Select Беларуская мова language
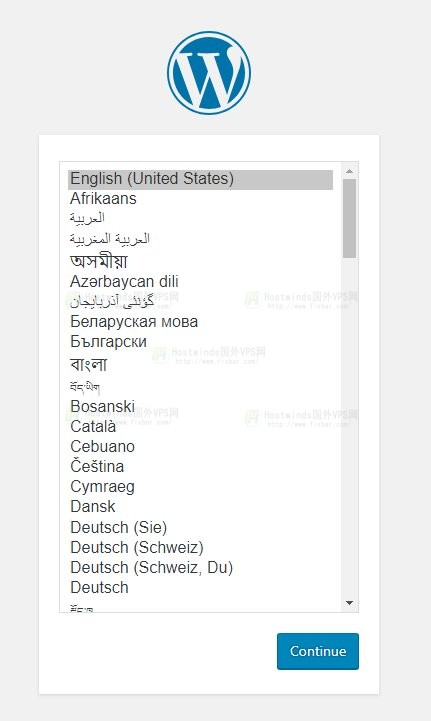Screen dimensions: 431x721 (201, 321)
